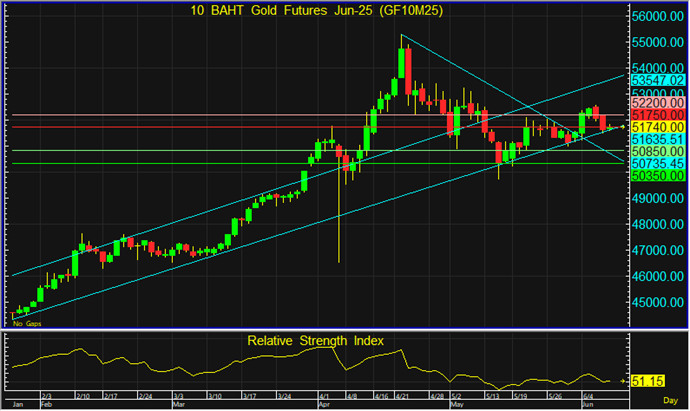Click the Day timeframe label
Image resolution: width=690 pixels, height=411 pixels.
pos(670,400)
